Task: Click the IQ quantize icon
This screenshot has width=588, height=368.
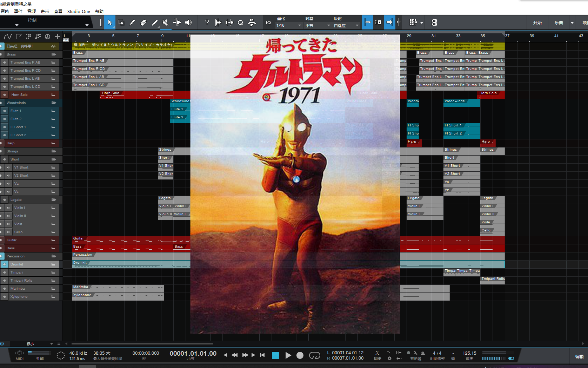Action: [x=268, y=22]
